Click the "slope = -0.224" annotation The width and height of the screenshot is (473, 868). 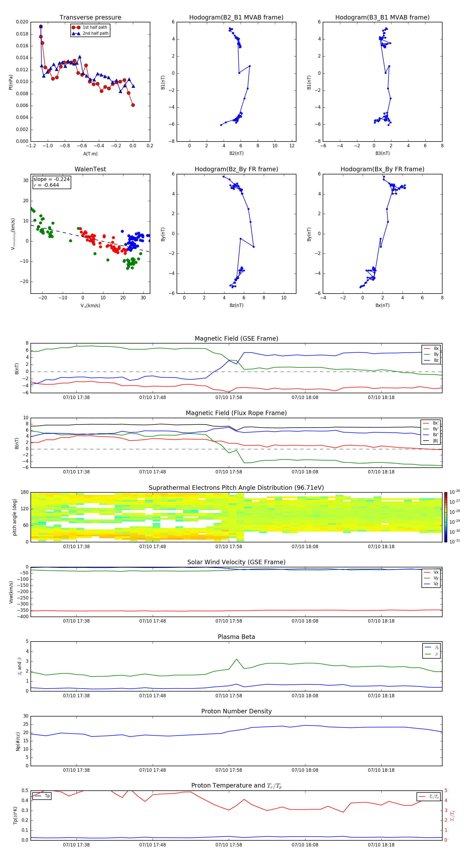coord(52,179)
